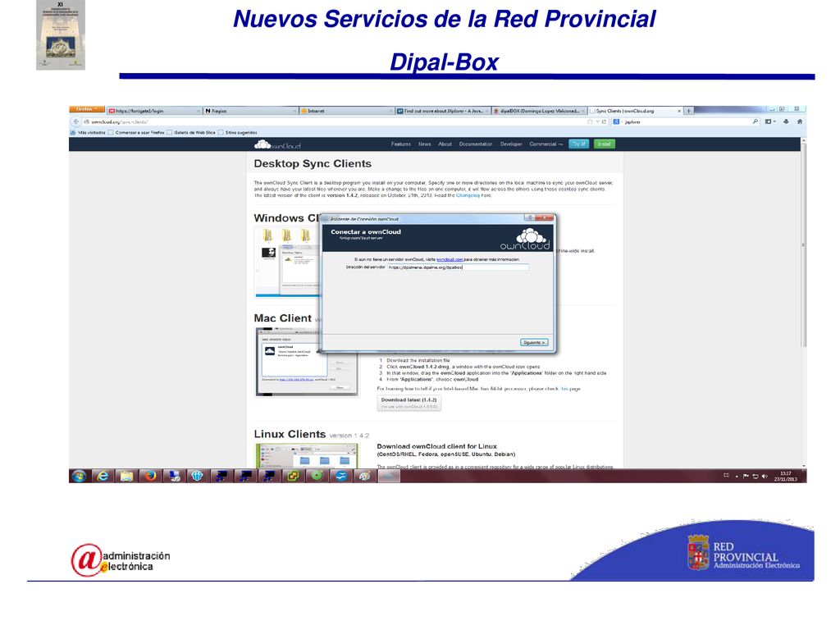Click the owncloud.com link in the wizard

450,259
